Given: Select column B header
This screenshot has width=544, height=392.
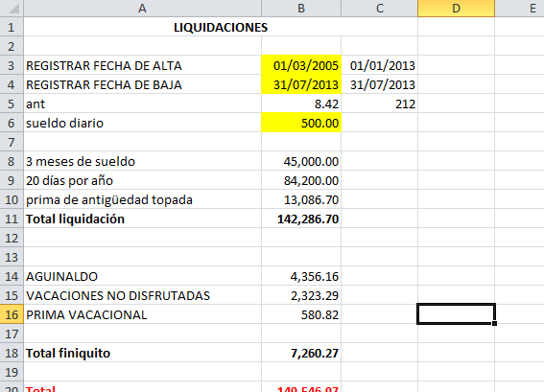Looking at the screenshot, I should tap(301, 8).
